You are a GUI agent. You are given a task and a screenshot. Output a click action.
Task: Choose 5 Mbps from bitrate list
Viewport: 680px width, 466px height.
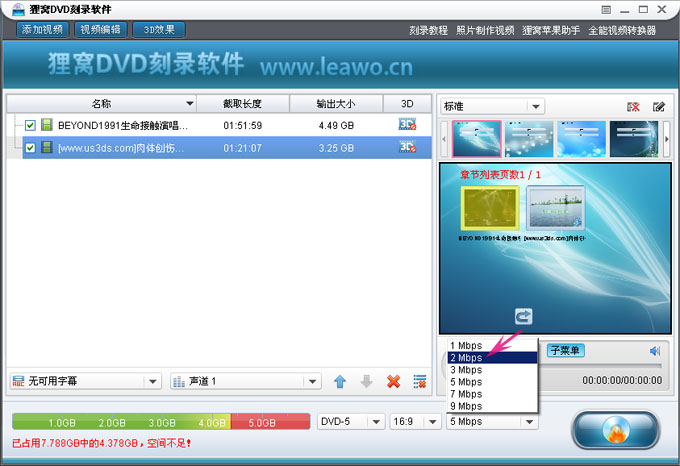pyautogui.click(x=492, y=382)
